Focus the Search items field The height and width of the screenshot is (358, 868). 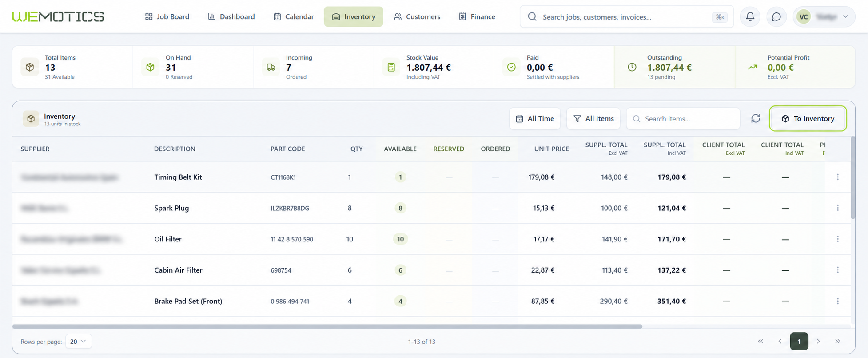tap(683, 119)
